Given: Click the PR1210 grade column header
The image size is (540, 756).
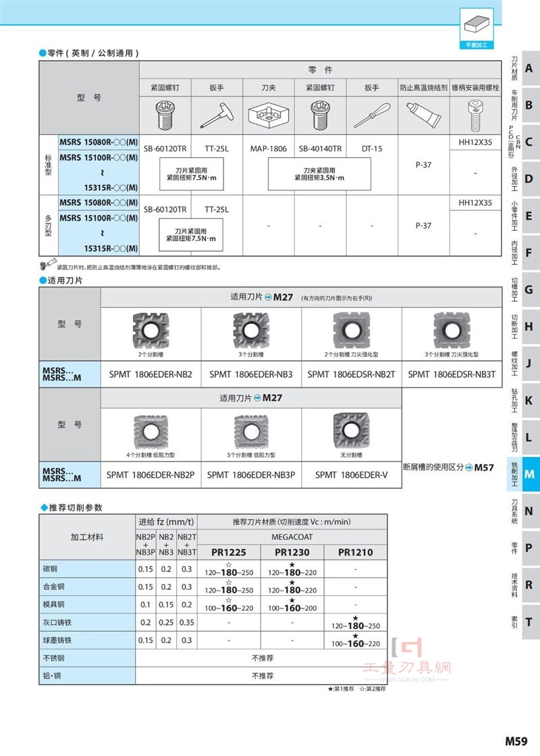Looking at the screenshot, I should click(x=356, y=553).
